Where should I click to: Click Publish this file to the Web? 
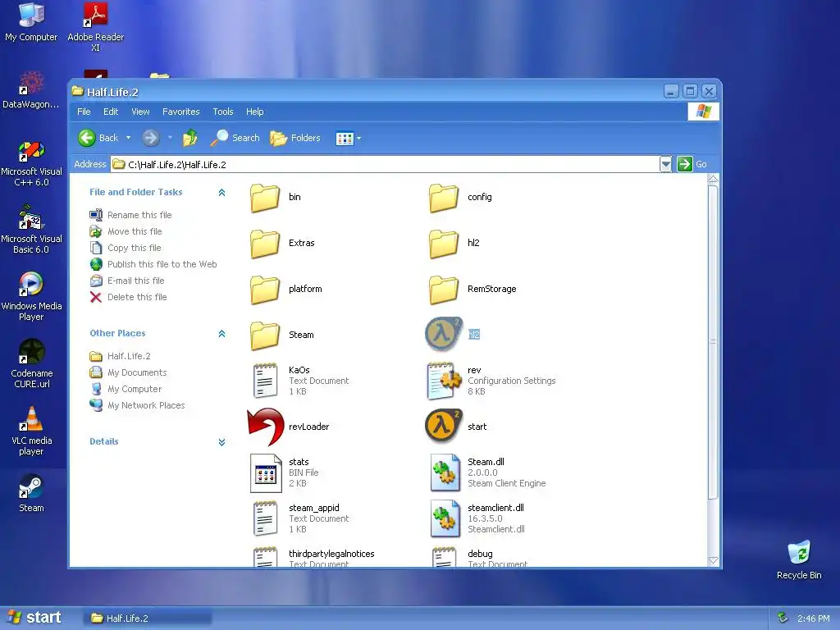tap(162, 265)
